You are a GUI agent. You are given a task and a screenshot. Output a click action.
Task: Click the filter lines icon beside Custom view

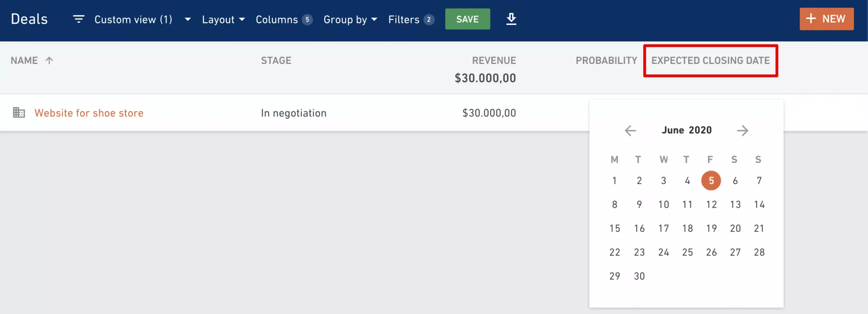[x=79, y=19]
